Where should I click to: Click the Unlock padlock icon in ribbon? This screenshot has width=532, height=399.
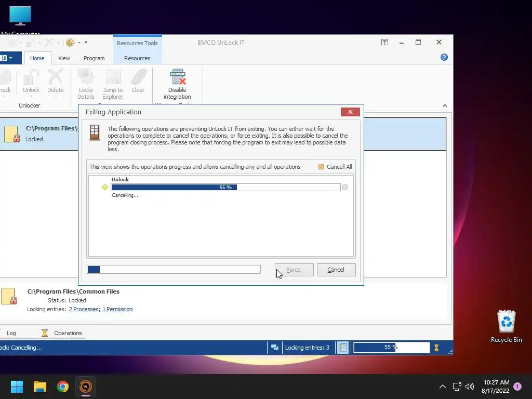point(31,77)
